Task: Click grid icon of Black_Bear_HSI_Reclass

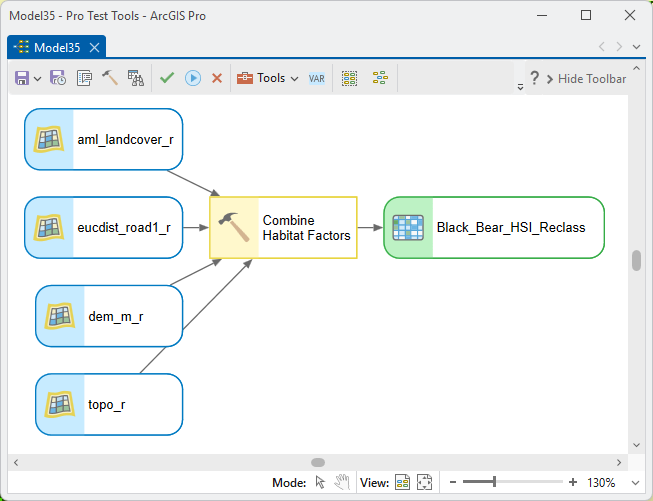Action: coord(408,227)
